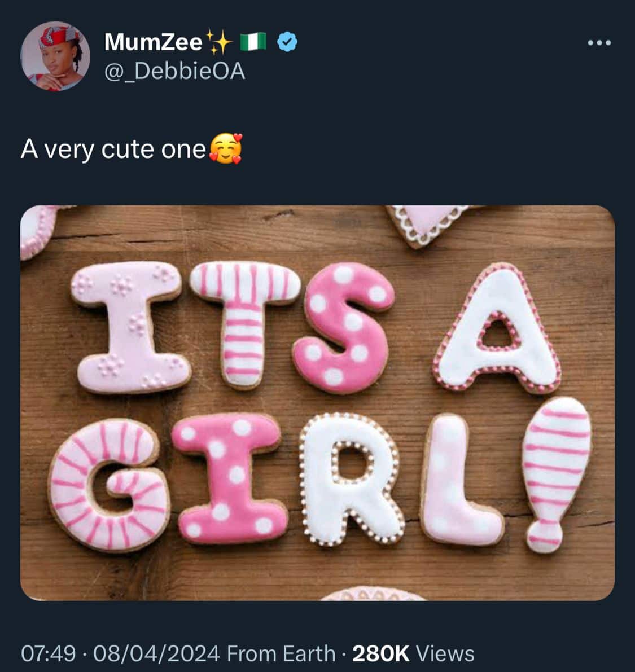
Task: Open MumZee's profile from the display name
Action: (151, 39)
